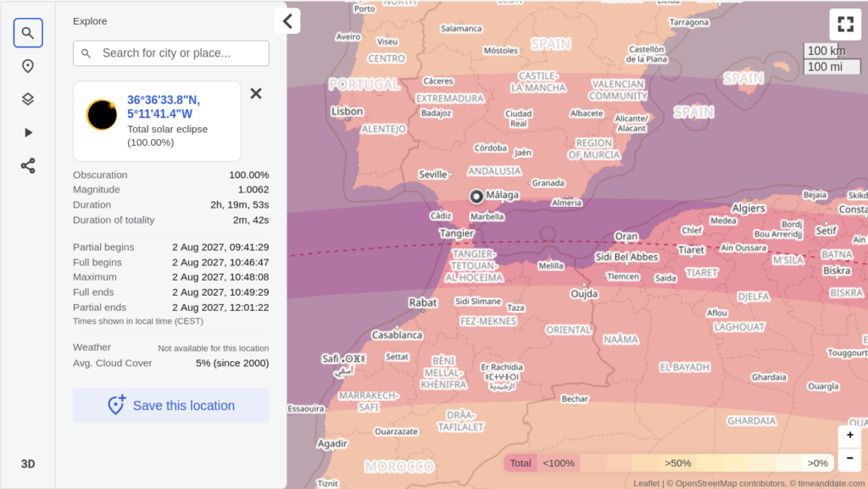
Task: Click Sidi Bel Abbes on the map
Action: (626, 257)
